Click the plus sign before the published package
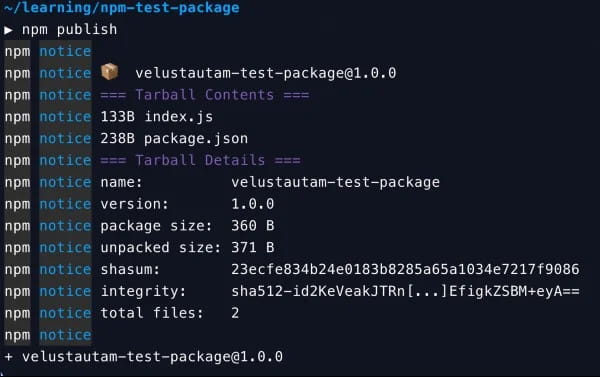The height and width of the screenshot is (377, 600). [x=8, y=357]
